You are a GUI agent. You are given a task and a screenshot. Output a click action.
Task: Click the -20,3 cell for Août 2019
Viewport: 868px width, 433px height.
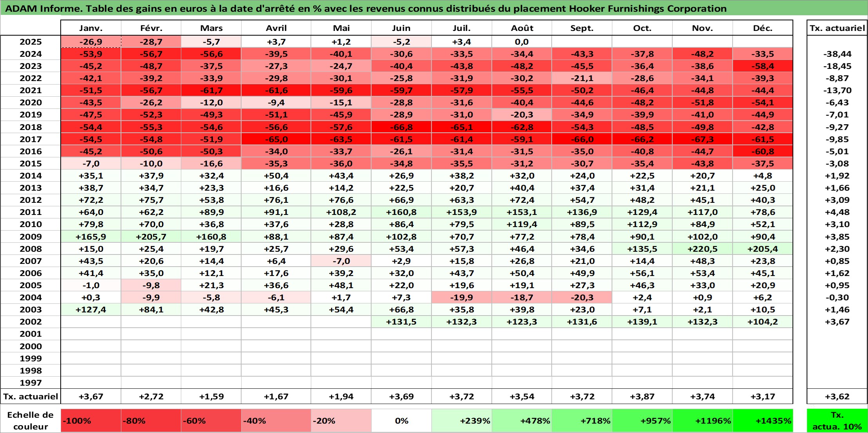(522, 114)
